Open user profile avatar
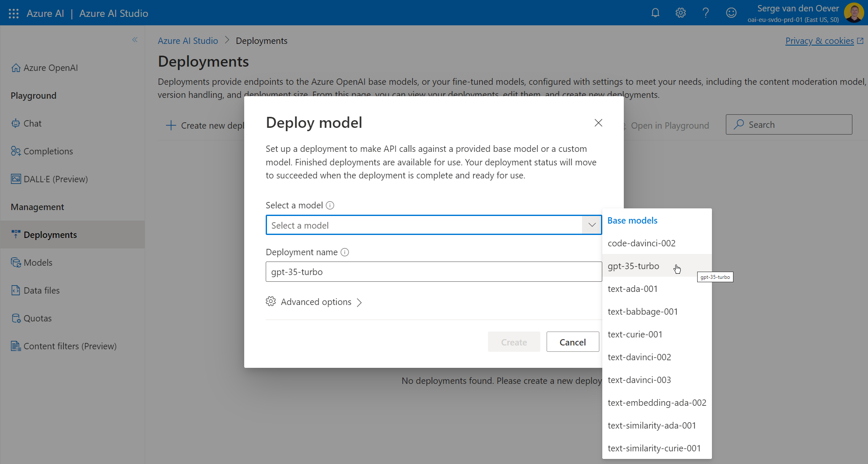The height and width of the screenshot is (464, 868). 854,13
